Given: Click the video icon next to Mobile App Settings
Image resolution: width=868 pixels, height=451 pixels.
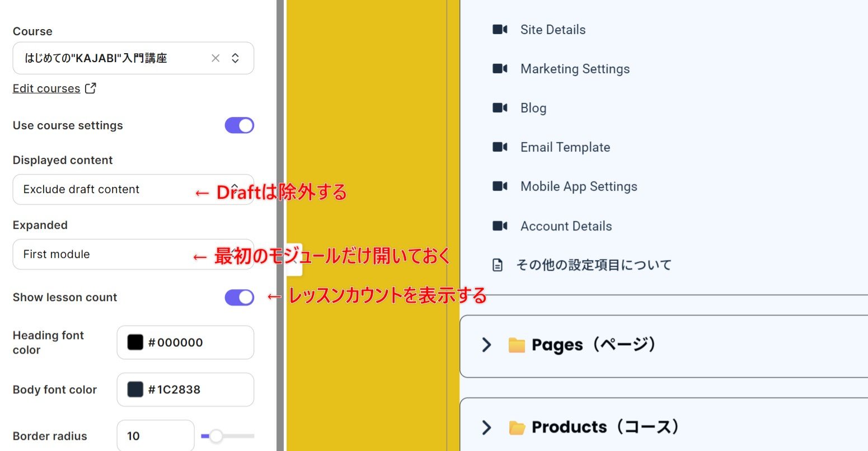Looking at the screenshot, I should tap(500, 186).
